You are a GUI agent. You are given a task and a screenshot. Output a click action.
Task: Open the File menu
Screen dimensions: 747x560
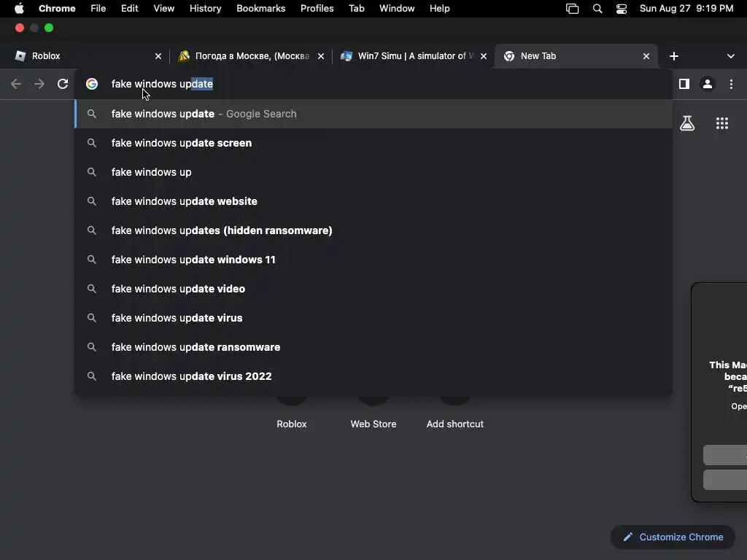[98, 9]
